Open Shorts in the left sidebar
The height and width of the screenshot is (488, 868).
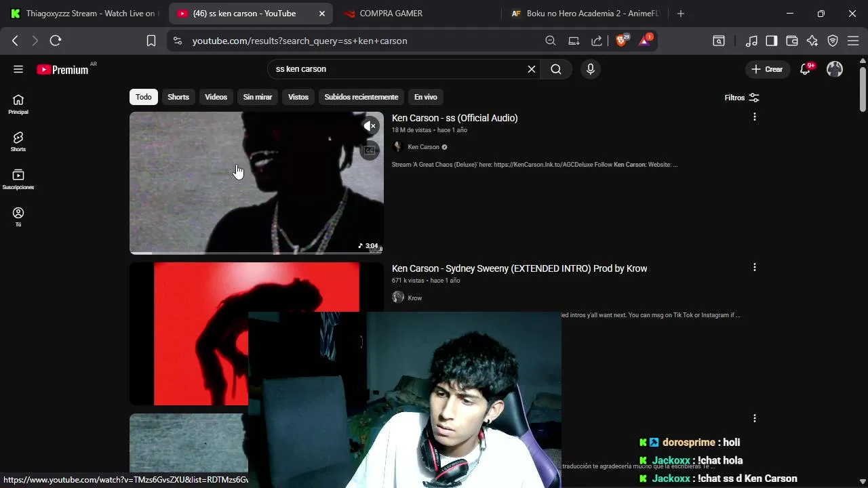18,142
